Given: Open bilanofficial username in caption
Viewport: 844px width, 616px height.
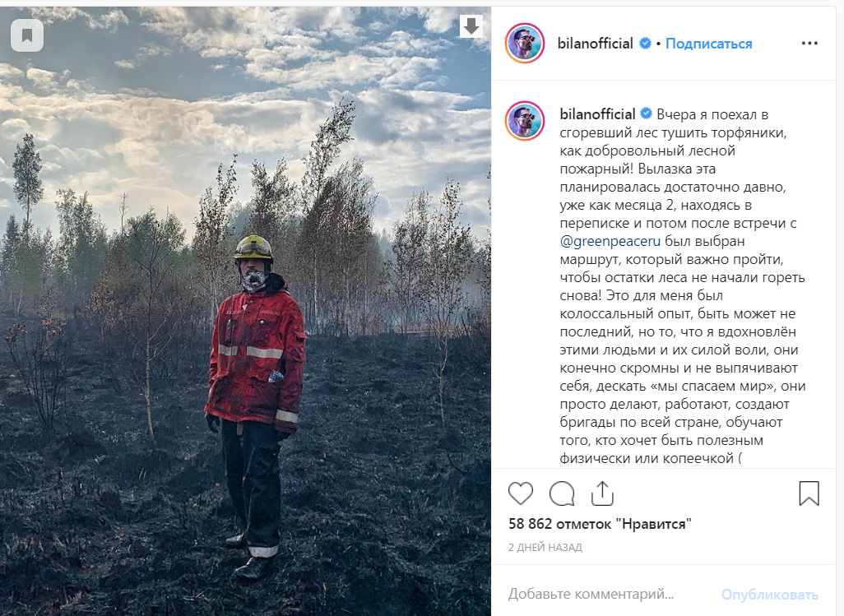Looking at the screenshot, I should point(597,114).
